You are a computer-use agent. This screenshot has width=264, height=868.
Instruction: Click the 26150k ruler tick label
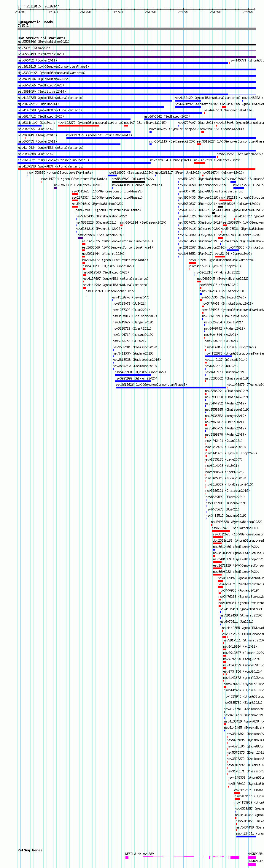click(118, 12)
